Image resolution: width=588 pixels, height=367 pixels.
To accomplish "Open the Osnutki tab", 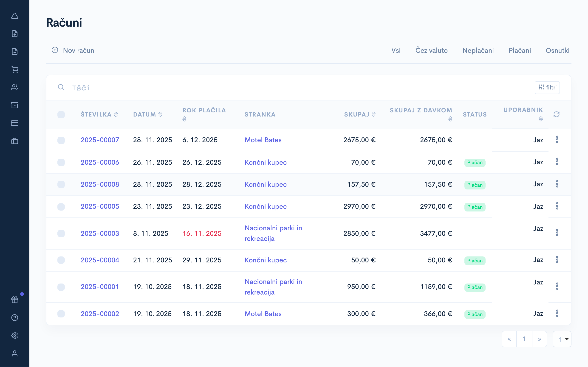I will (557, 50).
